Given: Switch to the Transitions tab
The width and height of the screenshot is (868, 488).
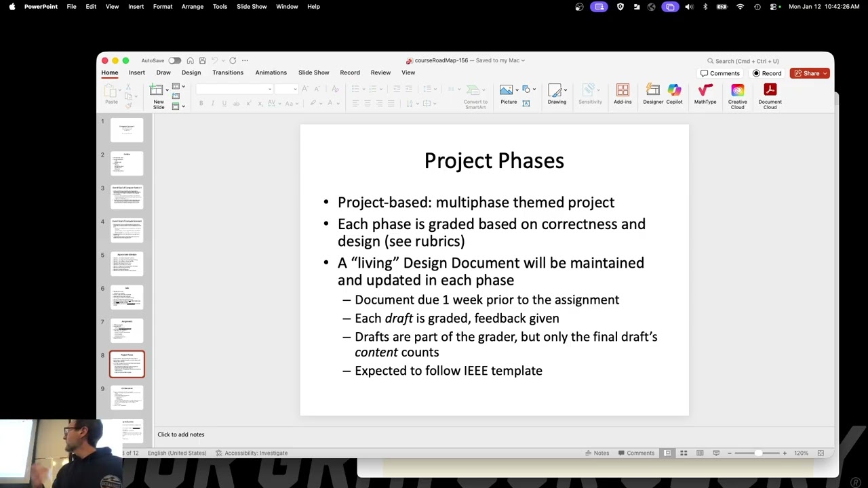Looking at the screenshot, I should [228, 73].
